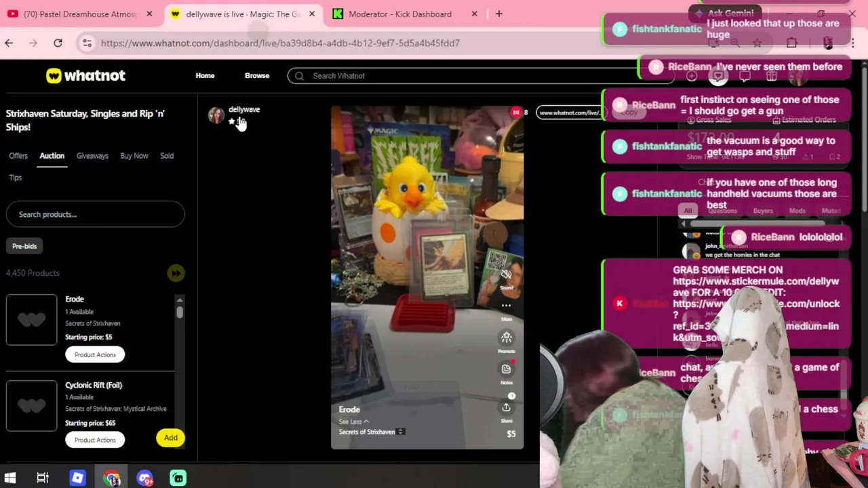
Task: Click the yellow Add button
Action: [170, 438]
